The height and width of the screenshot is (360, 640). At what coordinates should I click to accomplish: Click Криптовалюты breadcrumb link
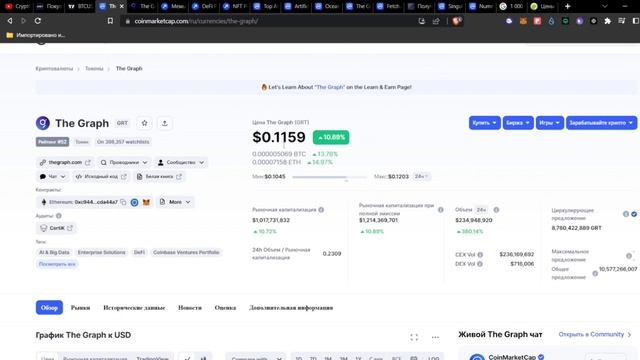coord(54,69)
